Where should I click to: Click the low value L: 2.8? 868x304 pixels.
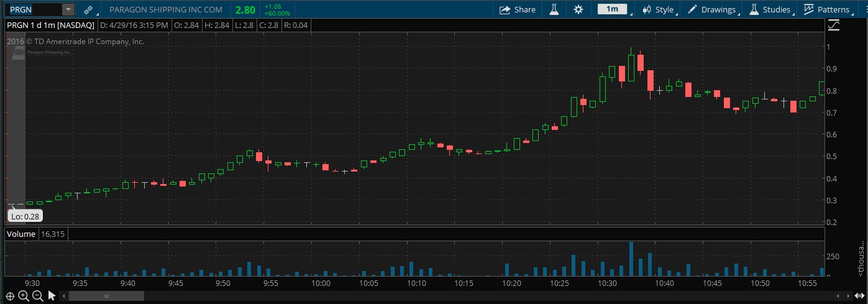point(245,25)
